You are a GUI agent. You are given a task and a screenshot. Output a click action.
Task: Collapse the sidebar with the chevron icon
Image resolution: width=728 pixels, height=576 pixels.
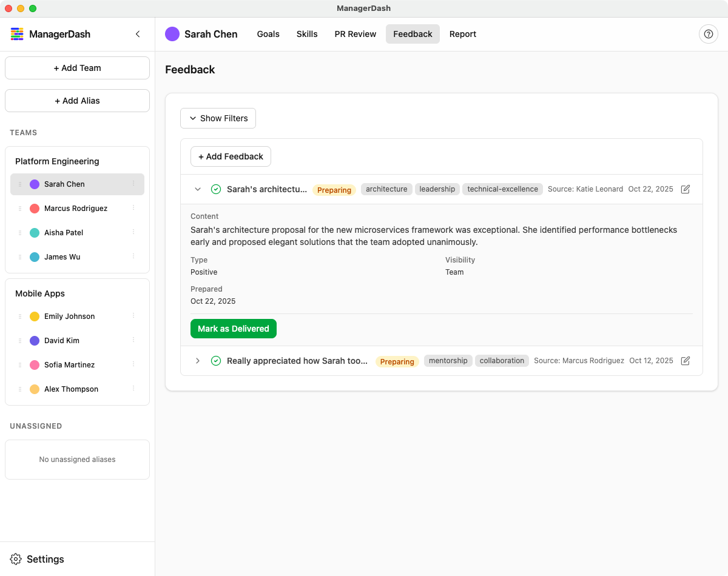pyautogui.click(x=138, y=34)
